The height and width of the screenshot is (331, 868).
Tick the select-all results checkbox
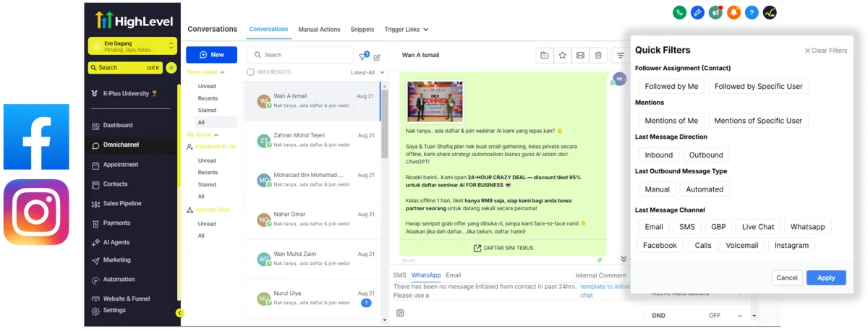coord(251,72)
